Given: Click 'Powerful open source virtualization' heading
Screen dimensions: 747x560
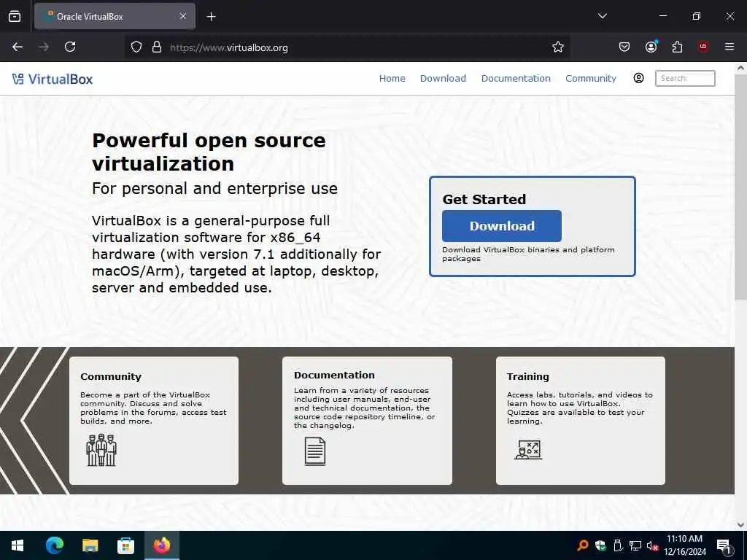Looking at the screenshot, I should (209, 152).
